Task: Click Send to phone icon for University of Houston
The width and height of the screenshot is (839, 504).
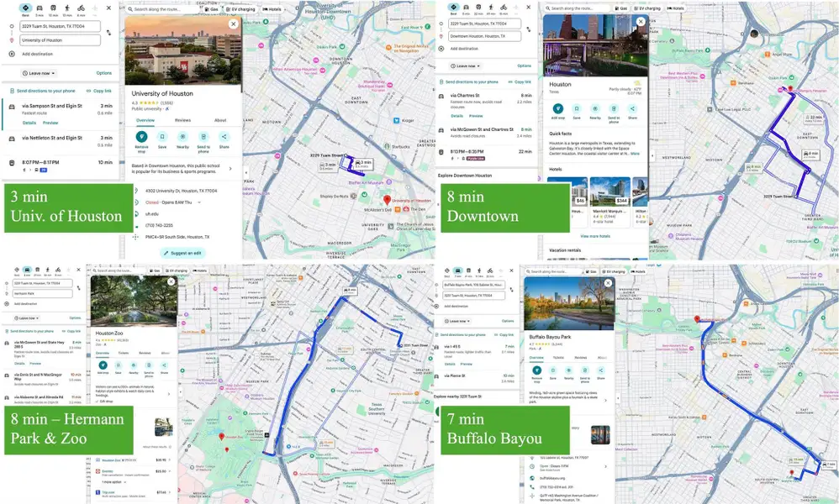Action: (203, 136)
